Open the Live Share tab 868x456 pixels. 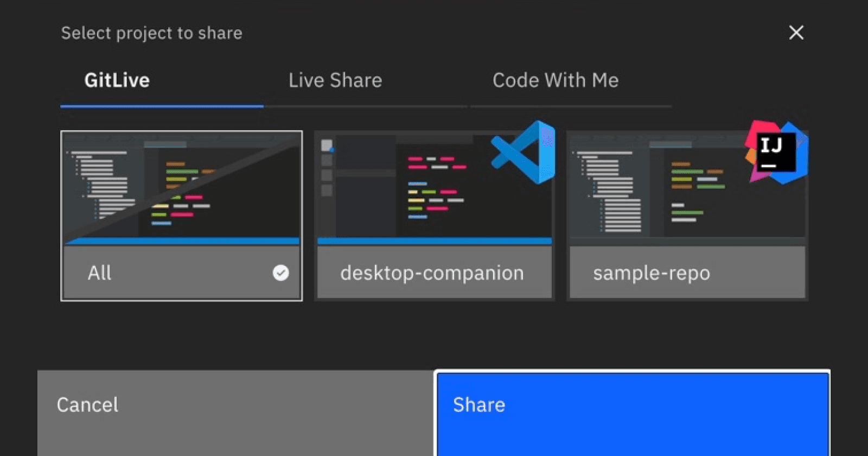[335, 80]
